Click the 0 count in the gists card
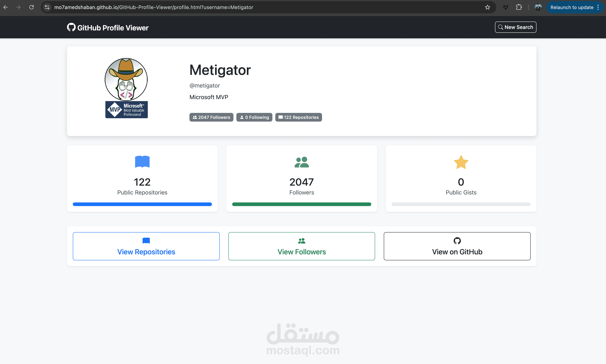 (x=461, y=182)
